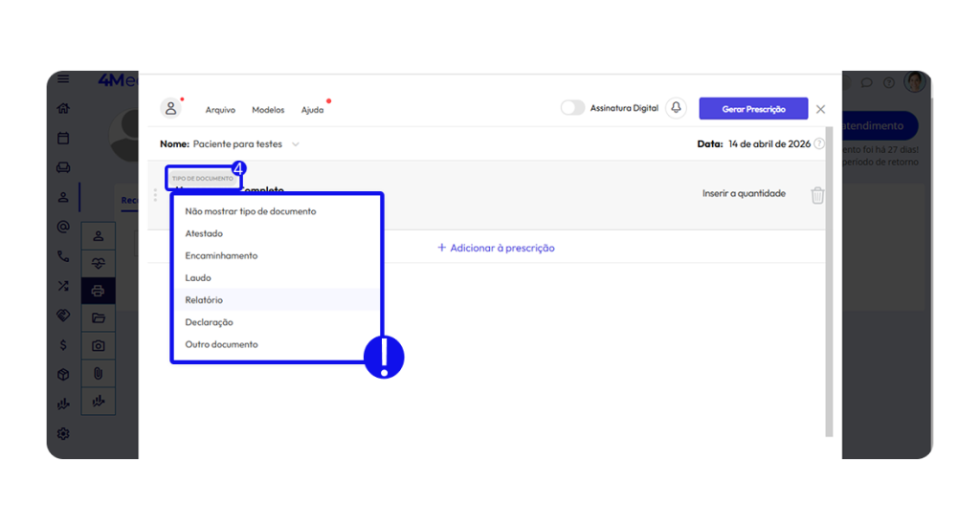
Task: Select Relatório from document type list
Action: [204, 300]
